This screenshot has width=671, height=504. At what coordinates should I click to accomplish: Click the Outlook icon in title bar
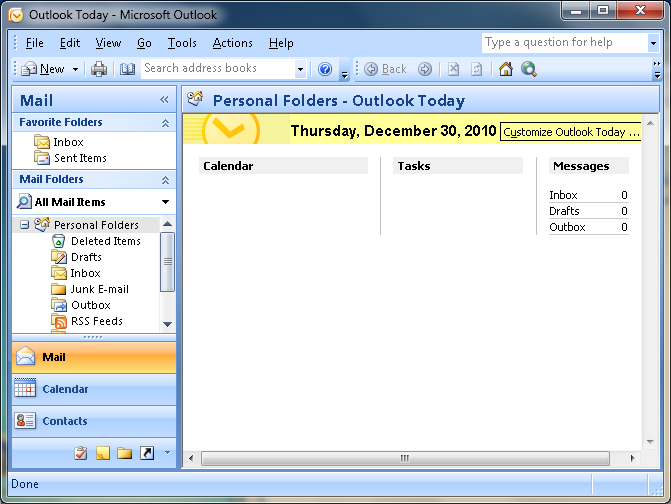(16, 15)
